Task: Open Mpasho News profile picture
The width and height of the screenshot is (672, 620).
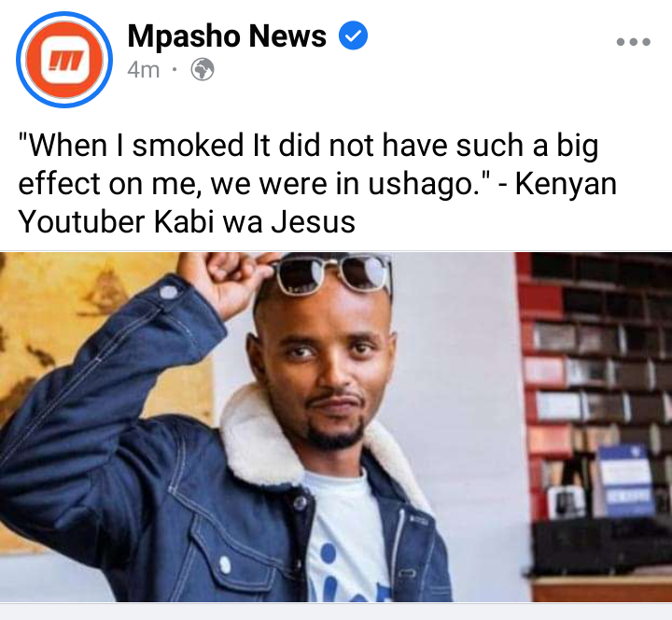Action: tap(64, 60)
